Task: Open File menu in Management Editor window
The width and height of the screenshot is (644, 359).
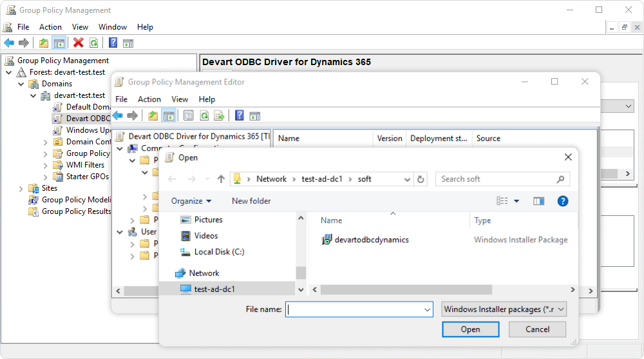Action: (122, 99)
